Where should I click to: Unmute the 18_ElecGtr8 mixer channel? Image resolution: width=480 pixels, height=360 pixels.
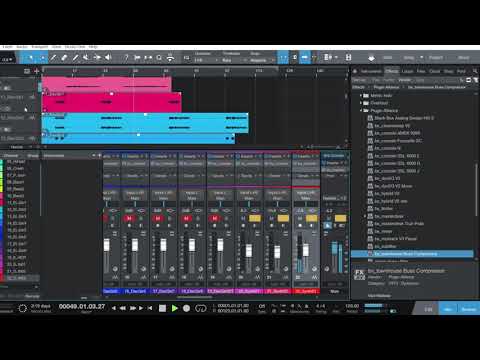[x=186, y=218]
